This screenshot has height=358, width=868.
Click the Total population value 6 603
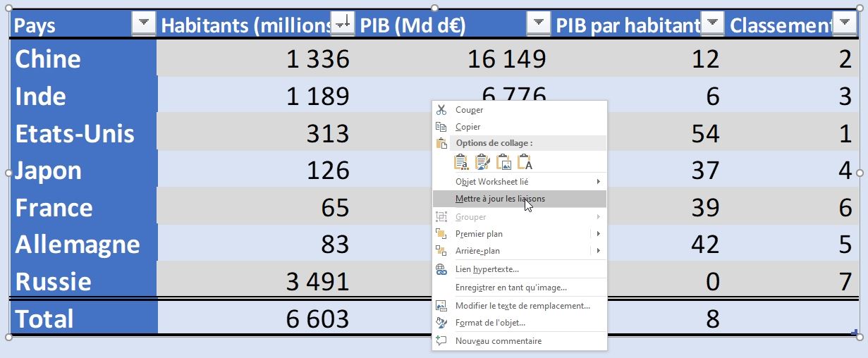tap(318, 320)
